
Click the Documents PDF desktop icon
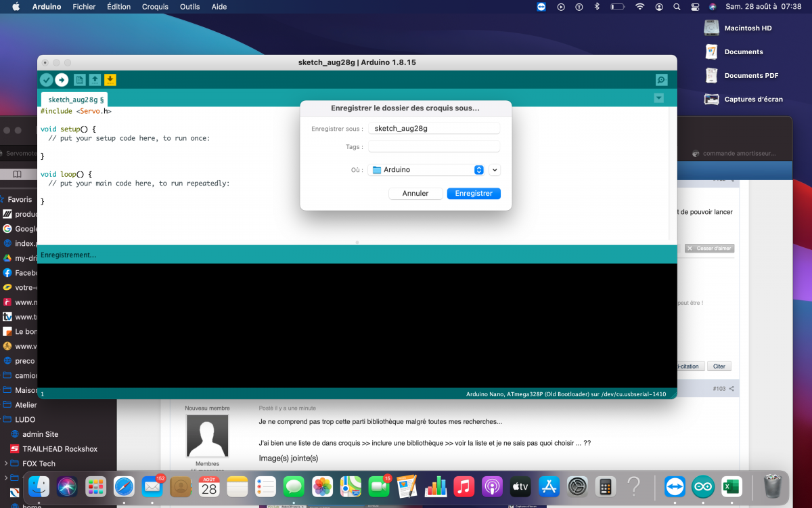[x=711, y=75]
